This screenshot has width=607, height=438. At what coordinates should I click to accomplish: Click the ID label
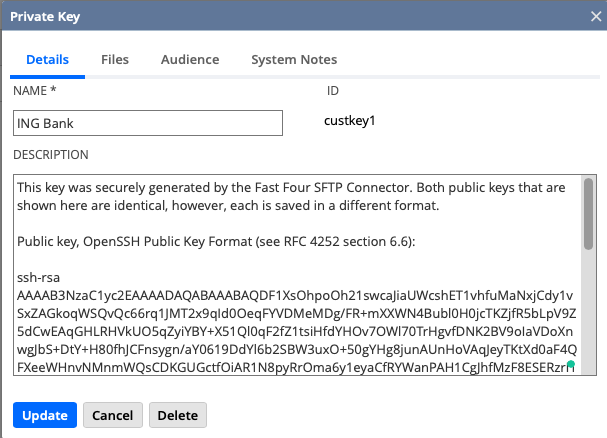pos(333,91)
